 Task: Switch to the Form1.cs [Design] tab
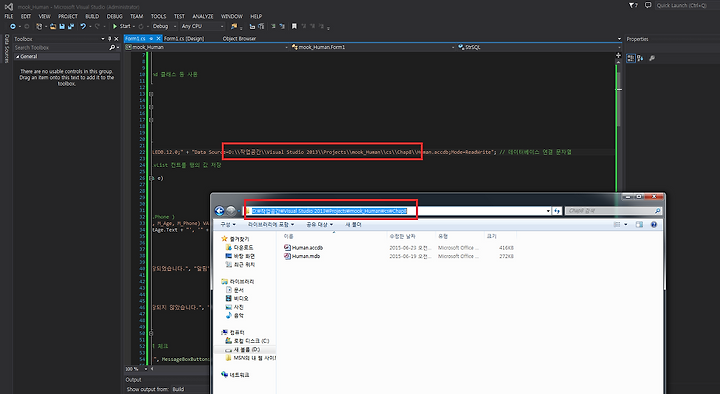coord(184,39)
